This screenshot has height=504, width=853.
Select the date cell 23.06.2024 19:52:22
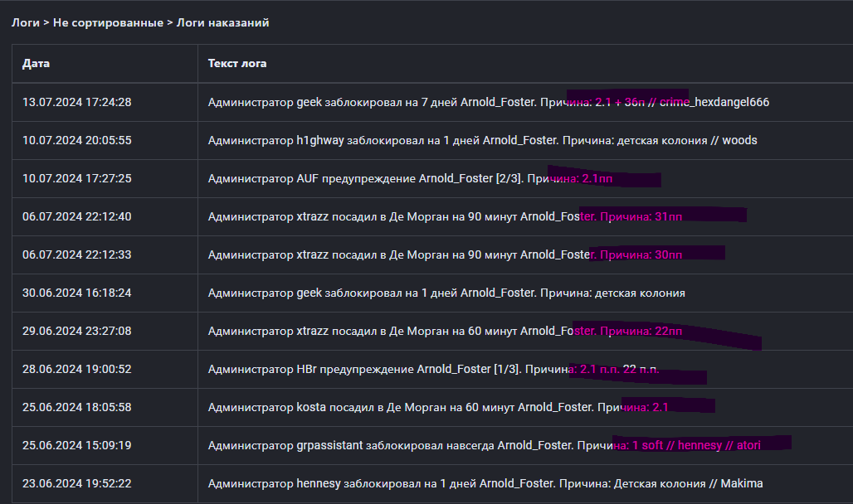point(76,484)
